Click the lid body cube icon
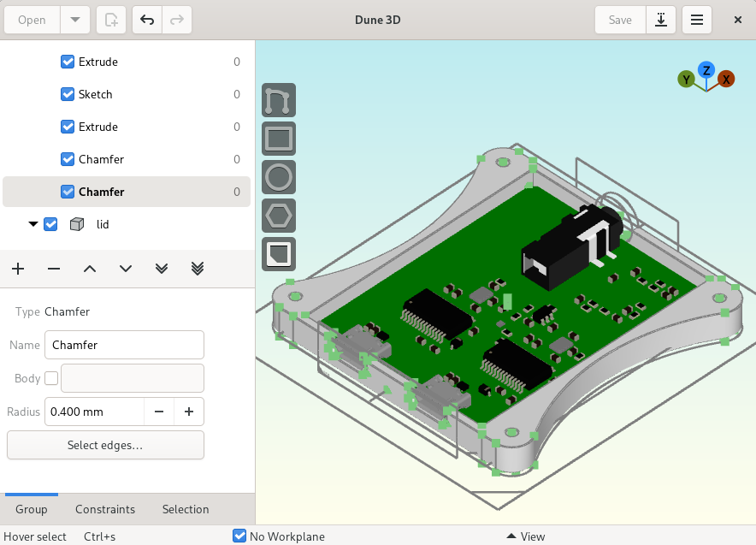 click(x=77, y=224)
